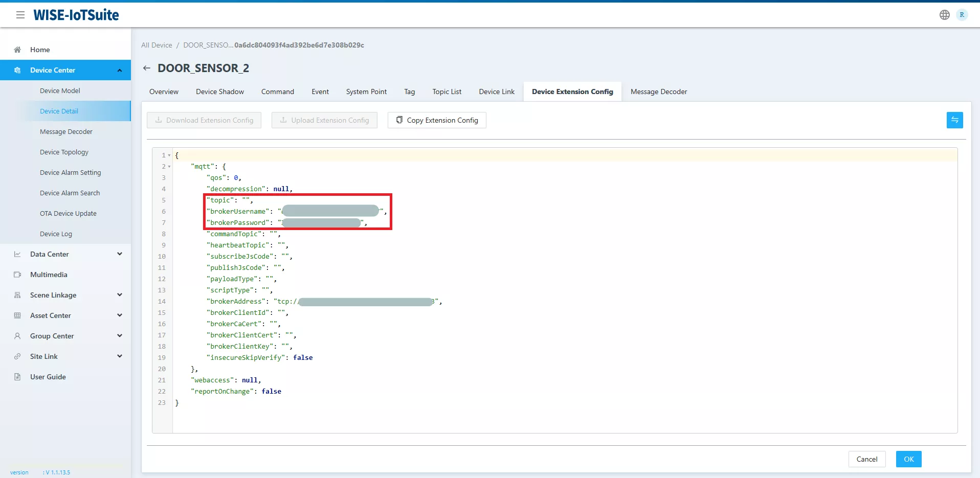
Task: Expand the Site Link chevron
Action: [x=120, y=356]
